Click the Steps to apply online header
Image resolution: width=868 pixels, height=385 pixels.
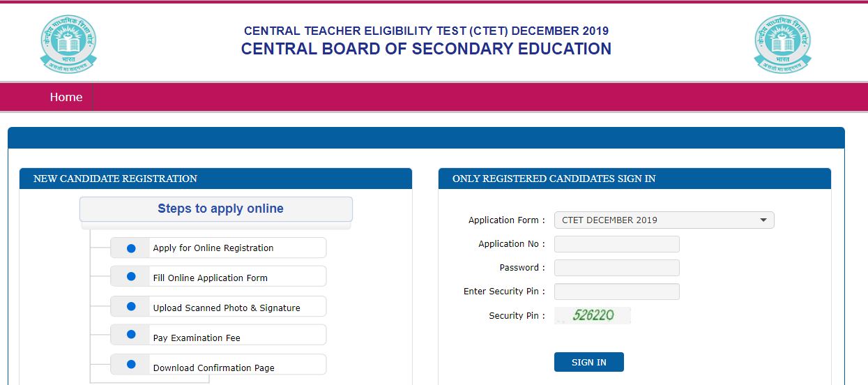point(220,209)
